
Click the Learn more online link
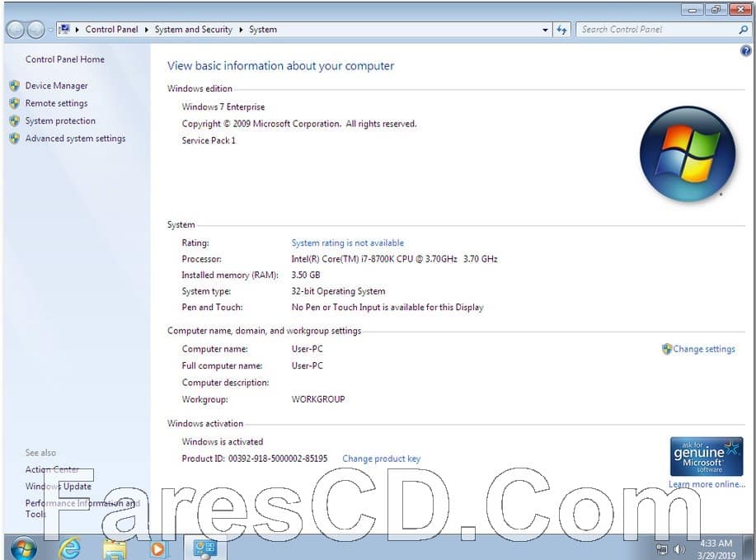point(707,484)
